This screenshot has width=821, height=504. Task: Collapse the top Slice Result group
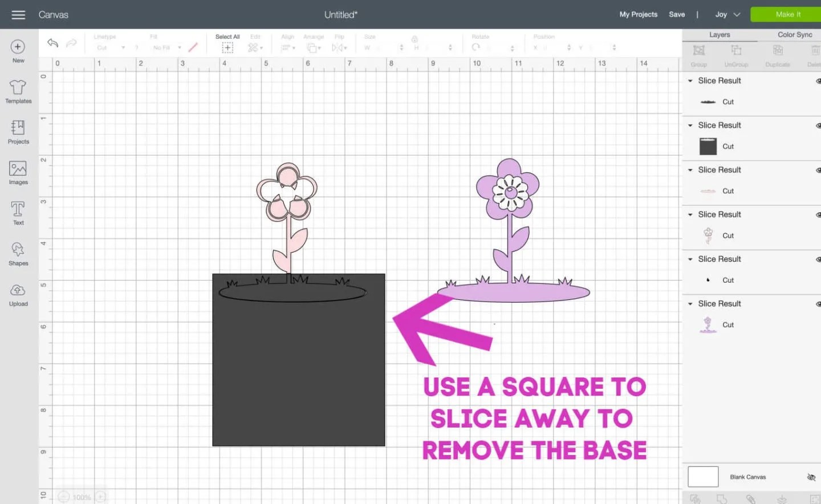point(690,81)
